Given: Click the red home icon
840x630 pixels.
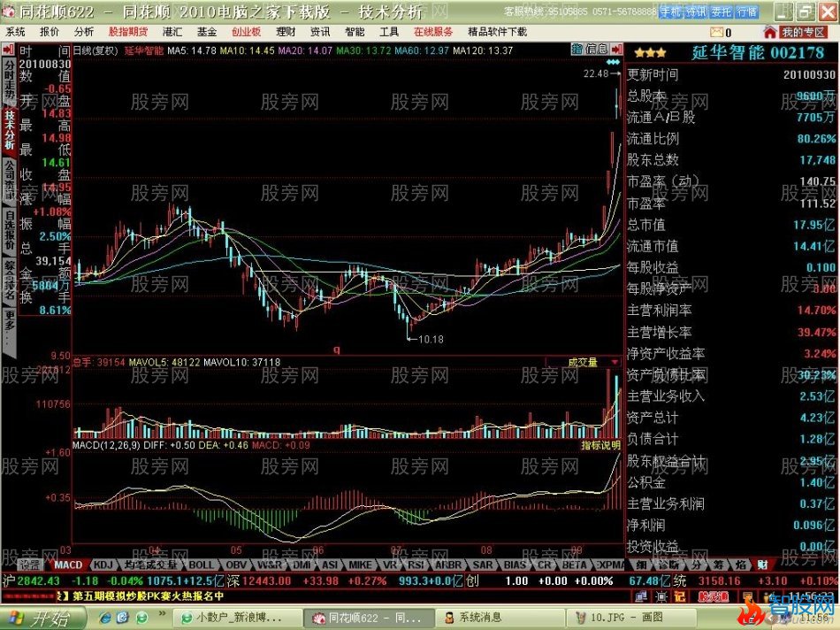Looking at the screenshot, I should click(770, 32).
